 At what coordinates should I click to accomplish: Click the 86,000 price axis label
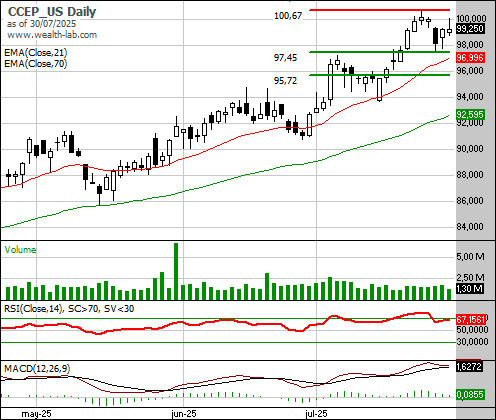coord(470,201)
